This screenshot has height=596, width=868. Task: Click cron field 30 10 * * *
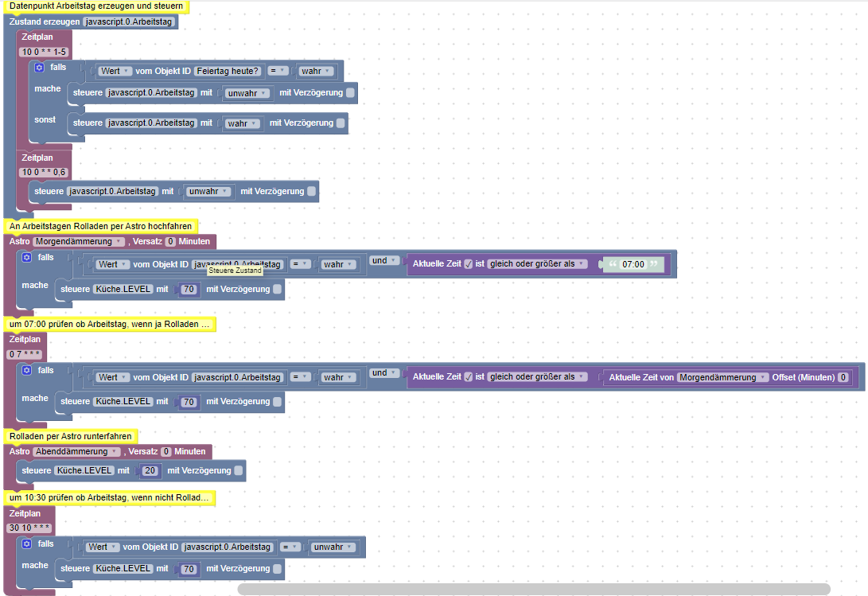click(x=29, y=528)
